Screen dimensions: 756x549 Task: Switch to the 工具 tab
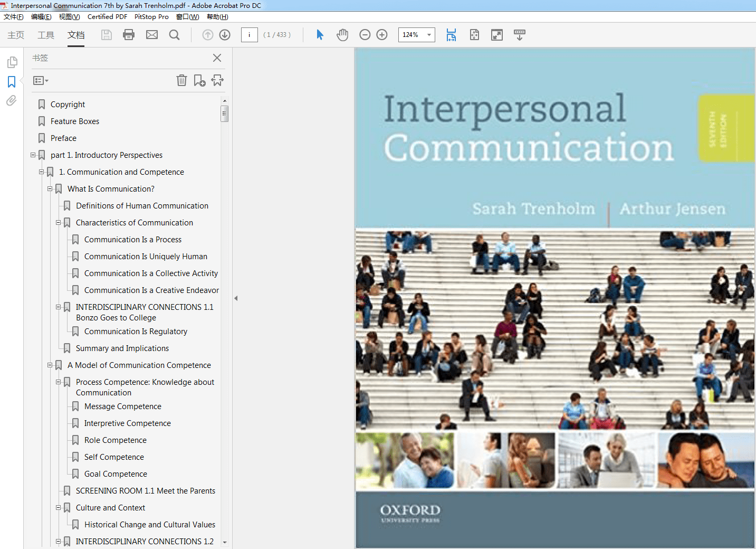pos(45,35)
